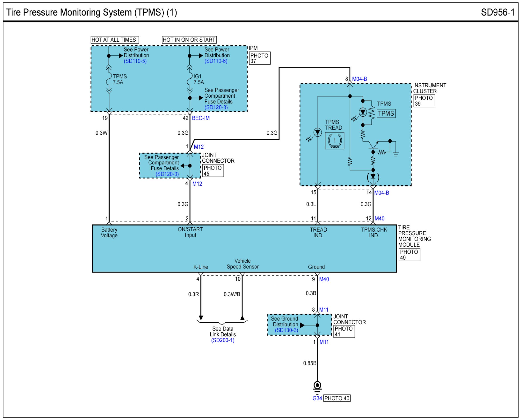
Task: Click the TPMS.CHK IND. terminal label
Action: pyautogui.click(x=374, y=233)
